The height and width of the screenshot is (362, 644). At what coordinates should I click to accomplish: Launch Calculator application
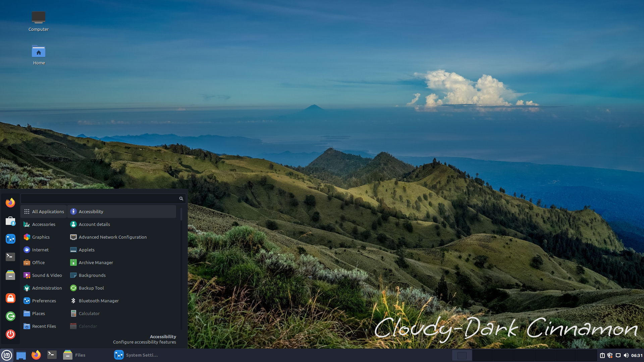[x=122, y=313]
